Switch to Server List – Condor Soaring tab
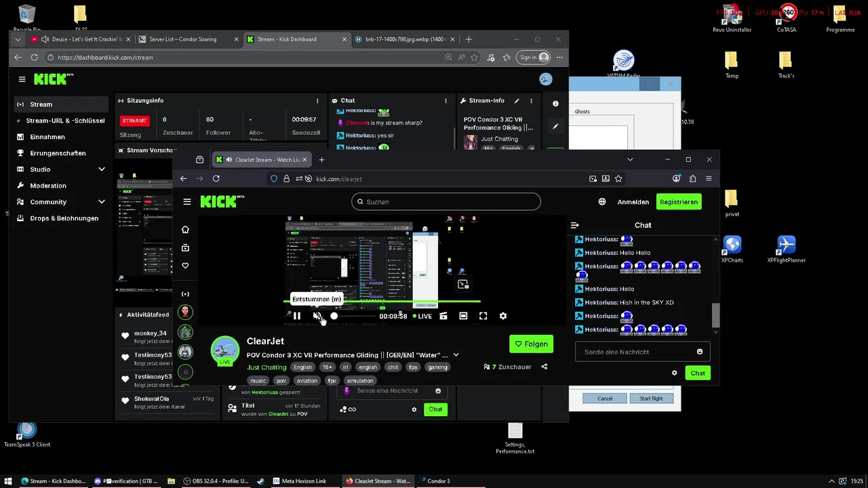The width and height of the screenshot is (868, 488). coord(188,39)
